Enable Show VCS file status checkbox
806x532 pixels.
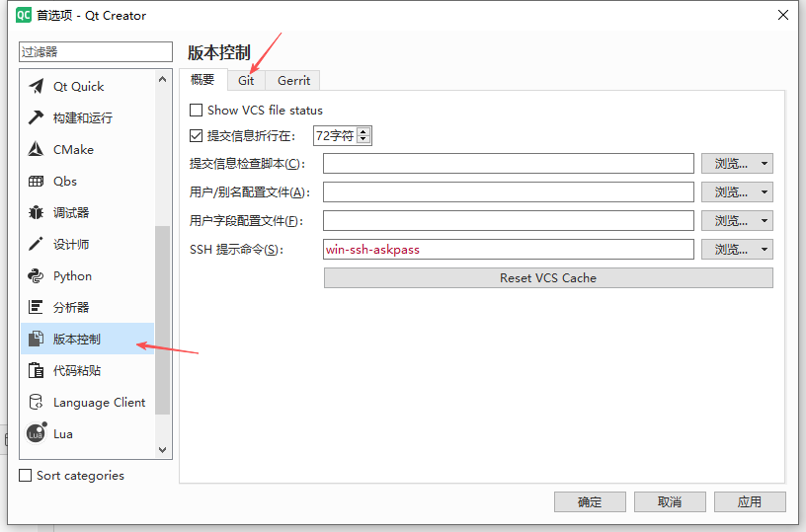click(196, 111)
